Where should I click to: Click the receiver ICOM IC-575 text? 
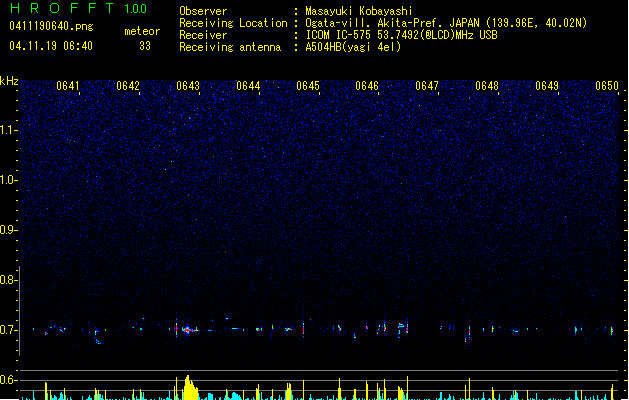click(401, 35)
